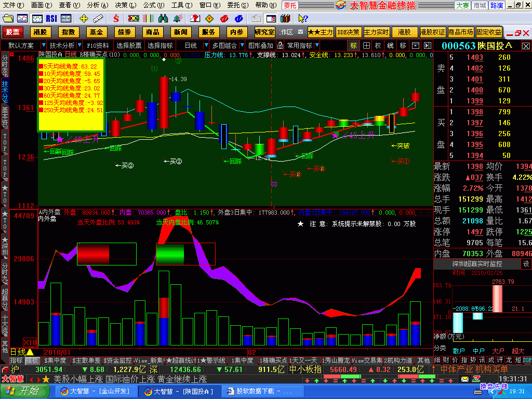The image size is (532, 399).
Task: Click the blue circular phi icon
Action: tap(238, 18)
